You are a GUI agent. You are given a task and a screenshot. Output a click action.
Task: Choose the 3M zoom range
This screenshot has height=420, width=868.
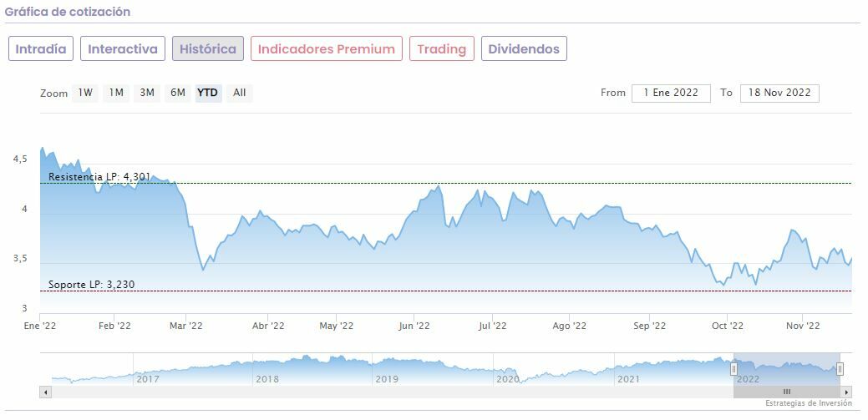[147, 93]
